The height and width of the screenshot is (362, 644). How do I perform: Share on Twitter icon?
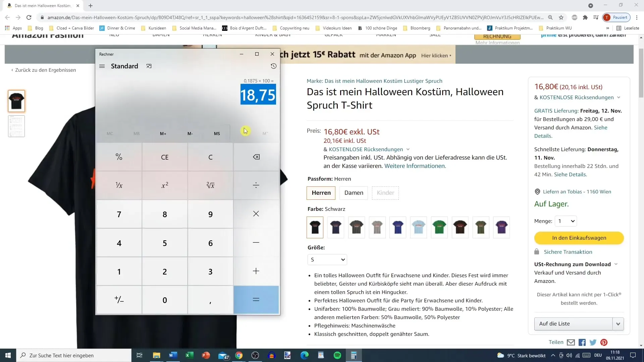(593, 342)
